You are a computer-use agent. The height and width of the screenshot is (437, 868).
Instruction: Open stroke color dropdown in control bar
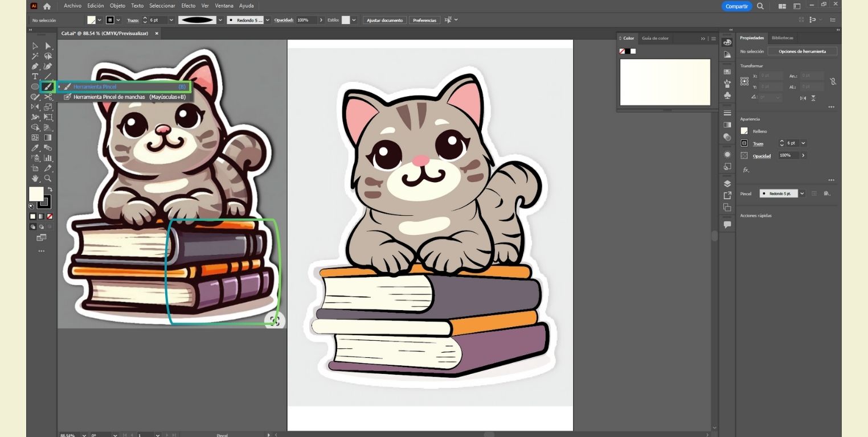click(x=118, y=20)
